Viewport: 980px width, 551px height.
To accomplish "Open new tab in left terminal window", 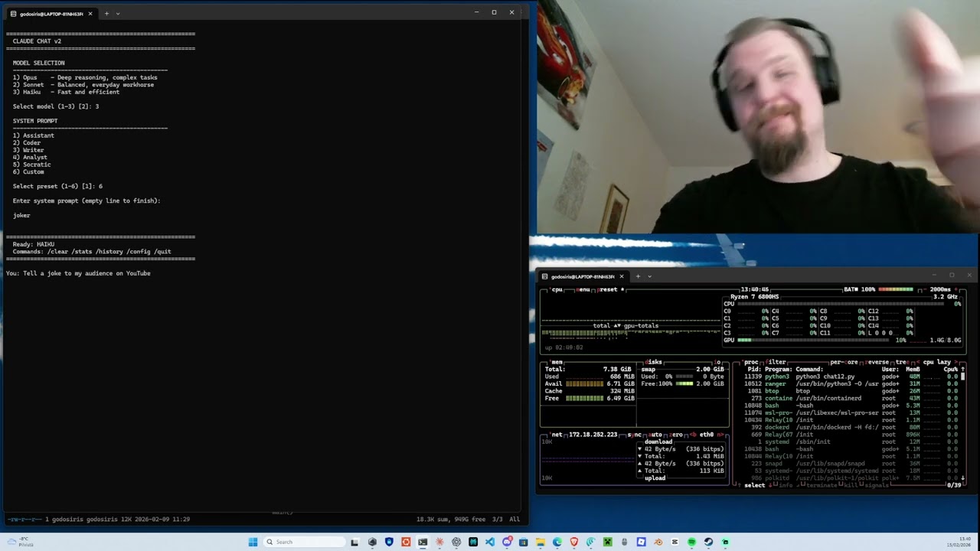I will click(x=106, y=13).
